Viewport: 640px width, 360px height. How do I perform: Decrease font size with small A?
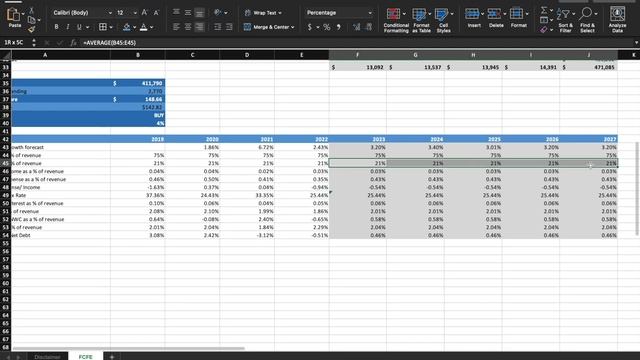(156, 13)
